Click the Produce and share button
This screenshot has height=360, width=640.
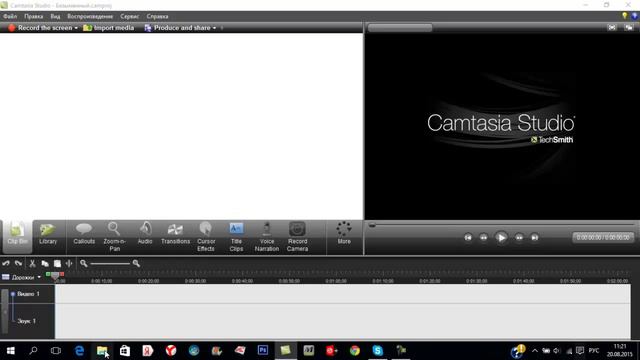tap(178, 28)
